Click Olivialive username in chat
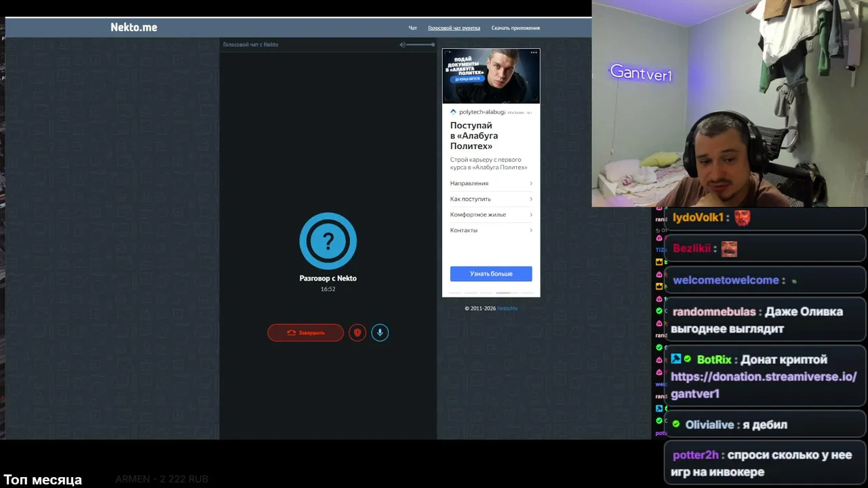The width and height of the screenshot is (868, 488). click(709, 425)
